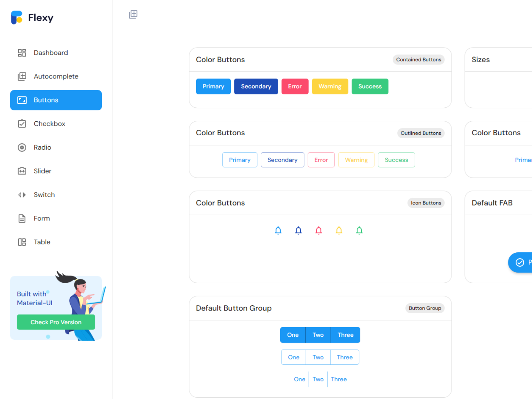Viewport: 532px width, 399px height.
Task: Click the Button Group chip
Action: pyautogui.click(x=425, y=308)
